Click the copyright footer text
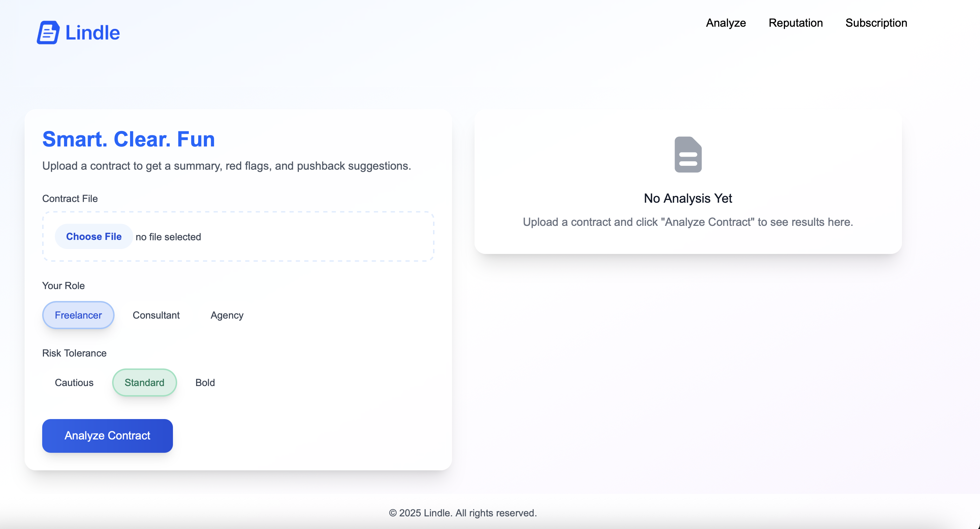 click(x=463, y=512)
